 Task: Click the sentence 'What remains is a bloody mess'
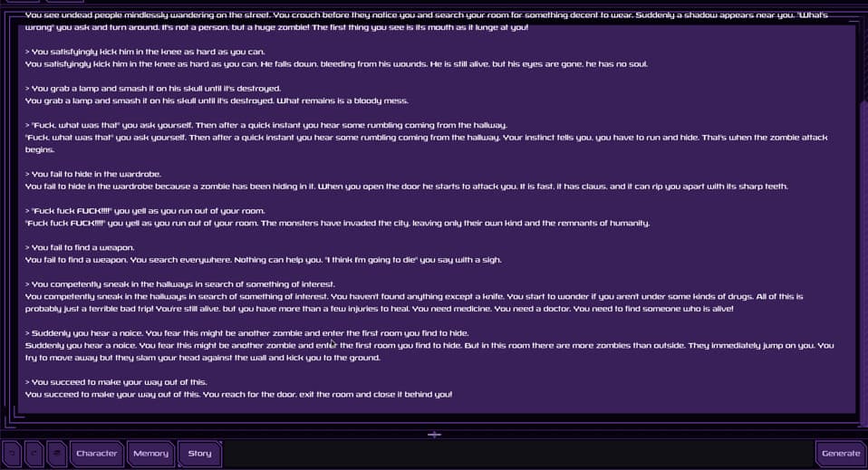click(346, 101)
